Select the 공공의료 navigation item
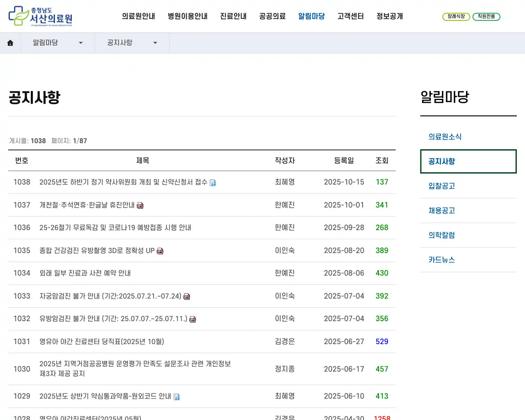This screenshot has height=420, width=525. (272, 16)
